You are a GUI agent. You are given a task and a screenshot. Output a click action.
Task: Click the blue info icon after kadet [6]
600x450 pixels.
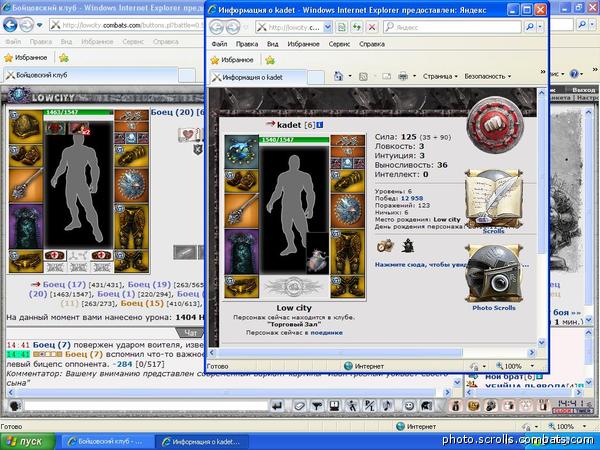click(x=320, y=125)
